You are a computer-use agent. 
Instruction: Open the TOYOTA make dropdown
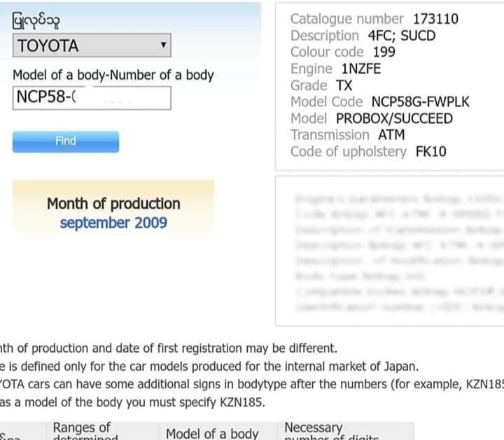[x=92, y=46]
